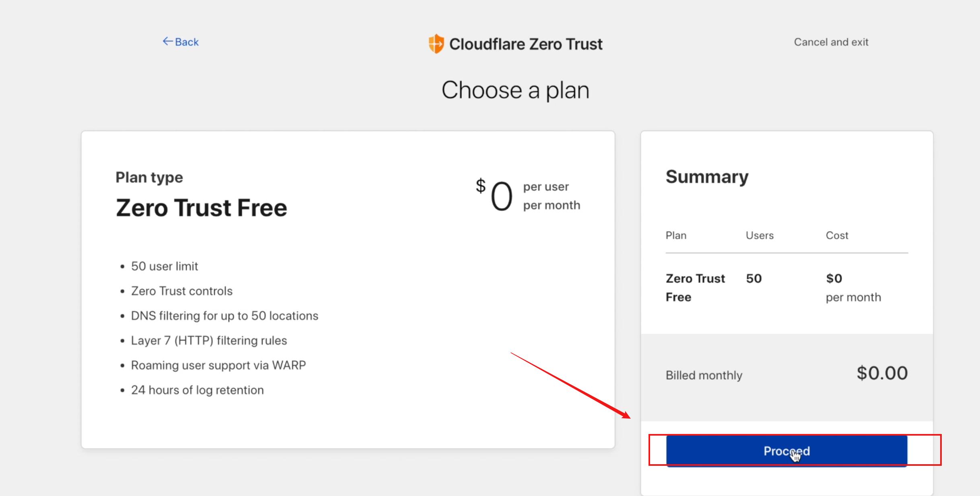
Task: Click the Back arrow icon
Action: click(167, 41)
